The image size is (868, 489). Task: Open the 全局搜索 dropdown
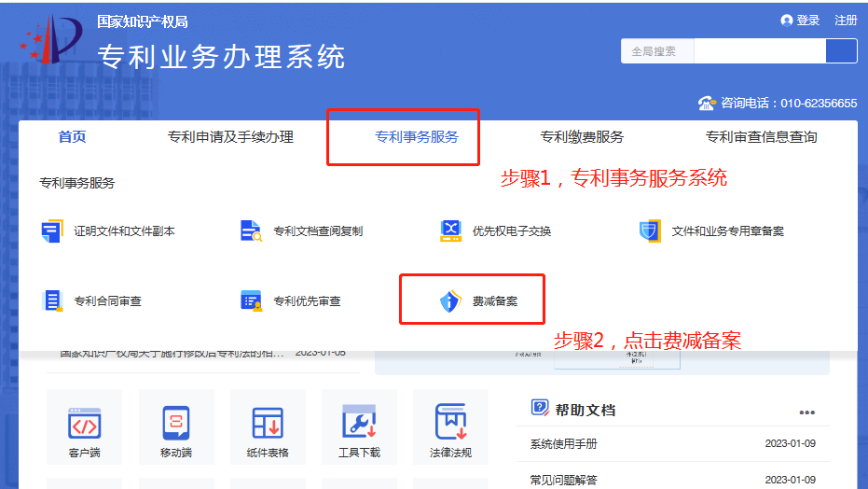click(657, 51)
